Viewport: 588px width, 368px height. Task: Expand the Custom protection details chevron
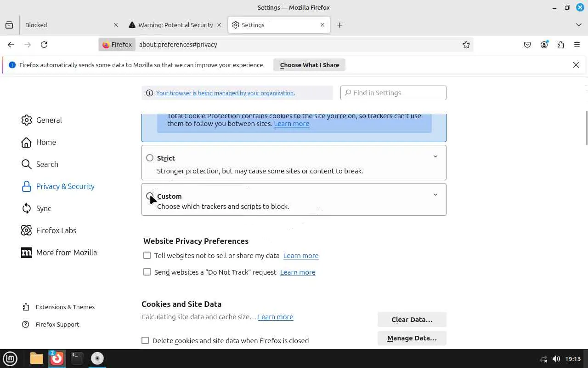pyautogui.click(x=435, y=195)
